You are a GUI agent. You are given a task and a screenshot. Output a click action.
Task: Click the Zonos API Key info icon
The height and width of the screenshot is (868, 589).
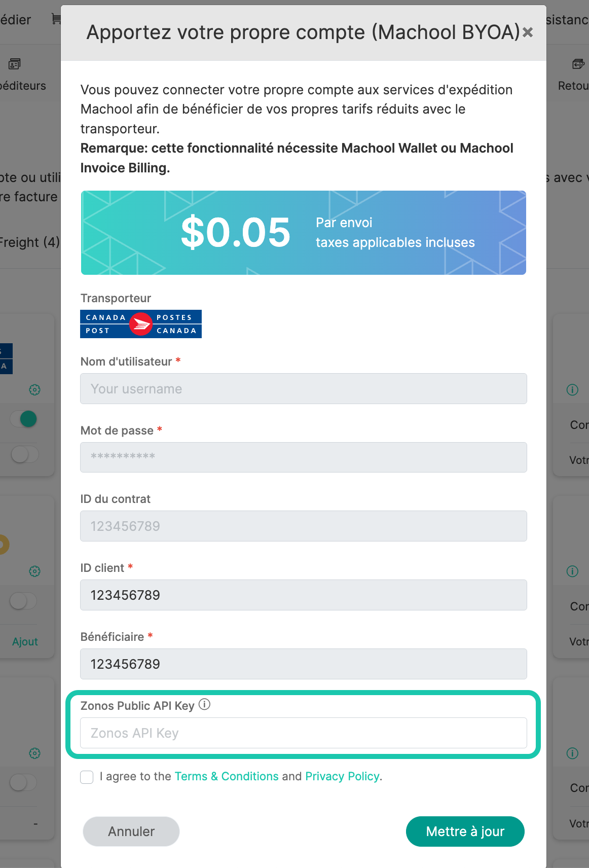point(204,704)
